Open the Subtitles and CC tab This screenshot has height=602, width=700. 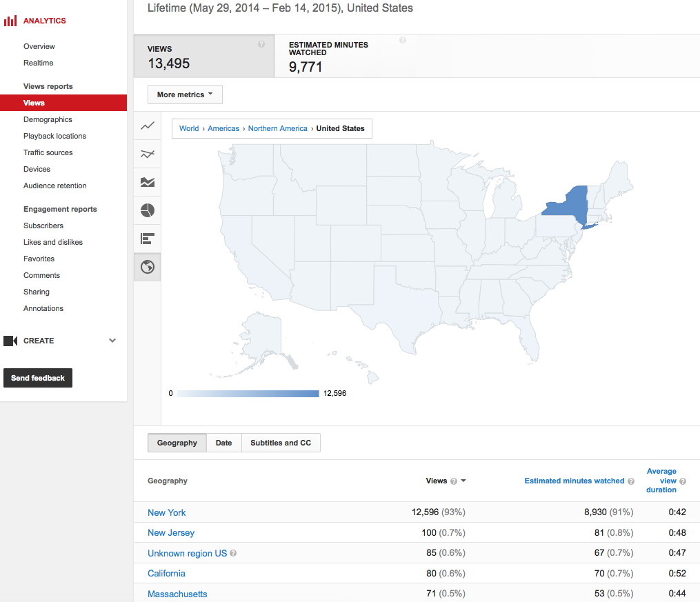(x=281, y=443)
